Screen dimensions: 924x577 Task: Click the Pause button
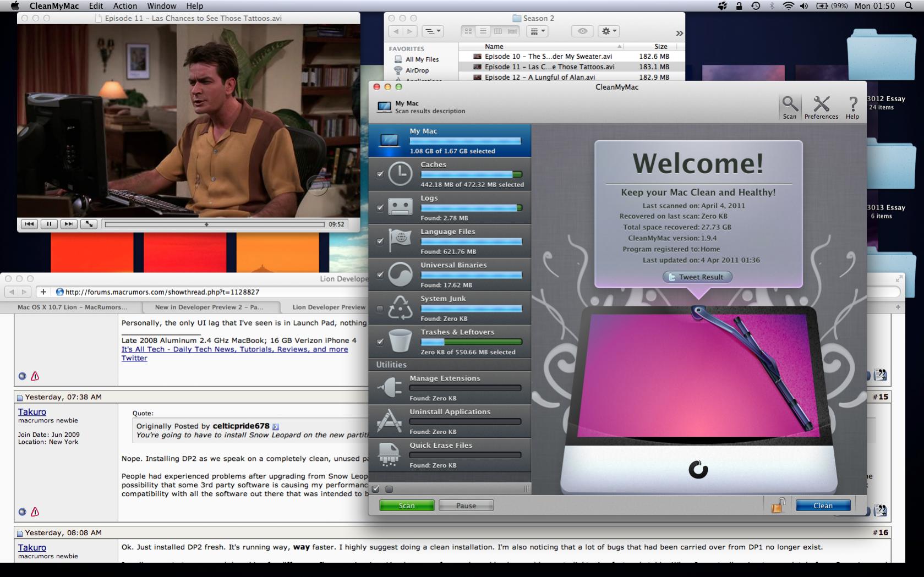[466, 505]
